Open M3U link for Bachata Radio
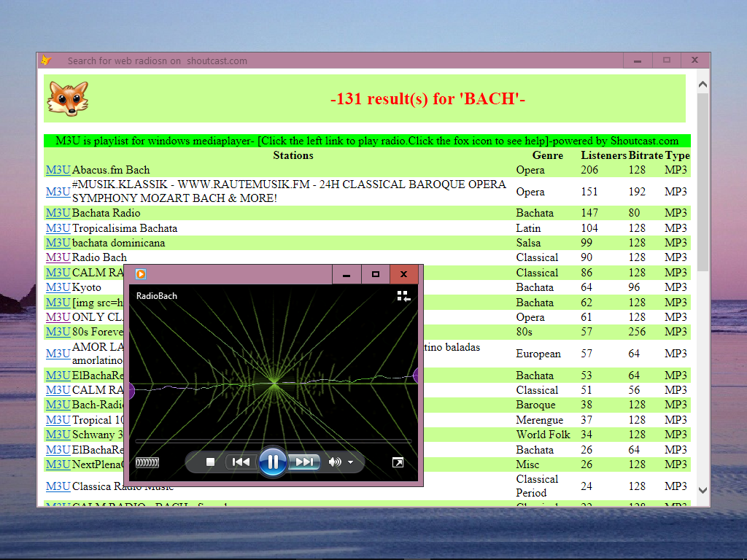 [x=58, y=213]
